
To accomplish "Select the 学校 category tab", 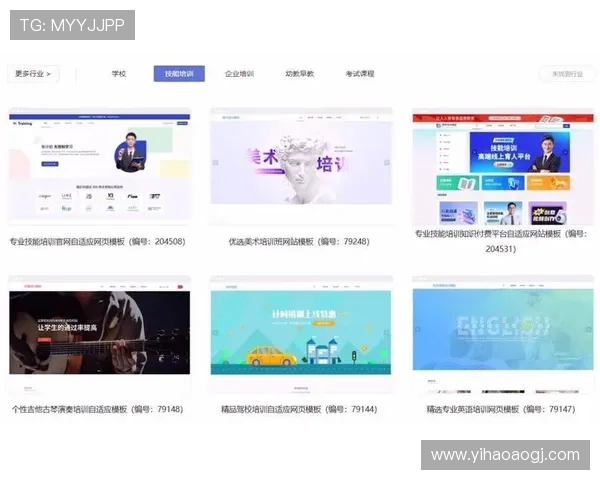I will point(119,73).
